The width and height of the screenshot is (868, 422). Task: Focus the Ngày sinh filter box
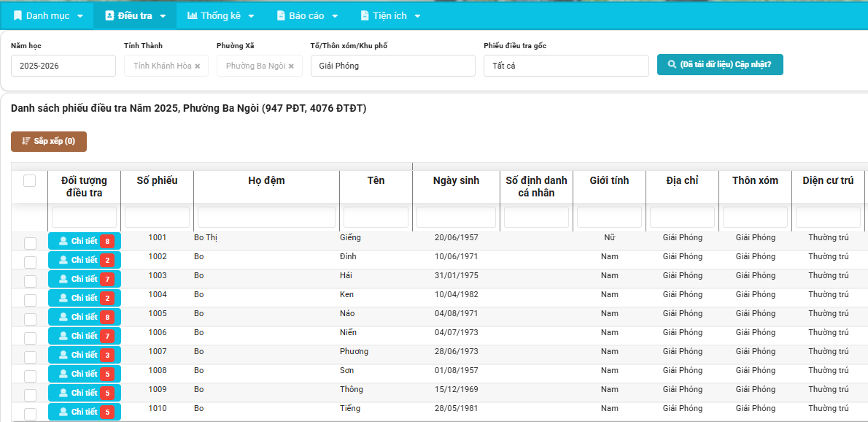point(456,217)
